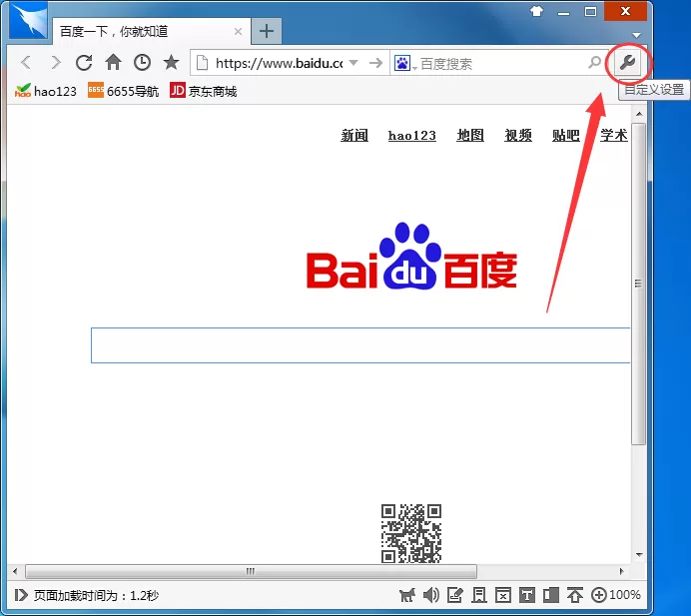Open the skin shirt icon in title bar
The height and width of the screenshot is (616, 691).
(x=537, y=11)
